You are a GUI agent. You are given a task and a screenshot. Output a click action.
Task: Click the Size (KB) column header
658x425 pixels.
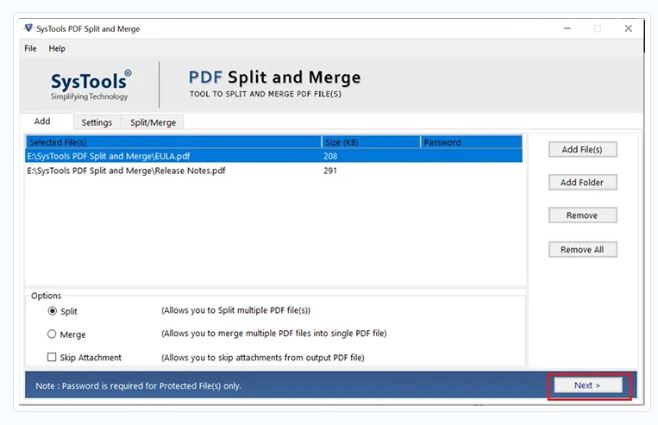371,142
